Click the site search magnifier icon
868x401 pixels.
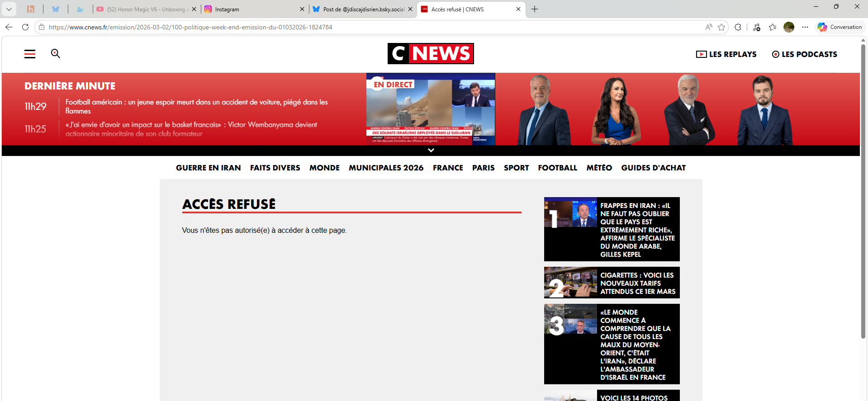coord(56,54)
